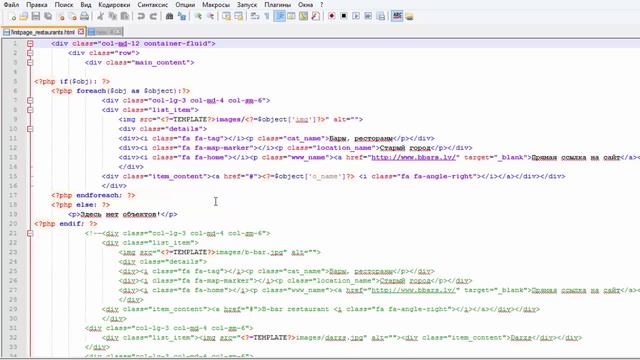
Task: Open the Окна menu
Action: coord(305,5)
